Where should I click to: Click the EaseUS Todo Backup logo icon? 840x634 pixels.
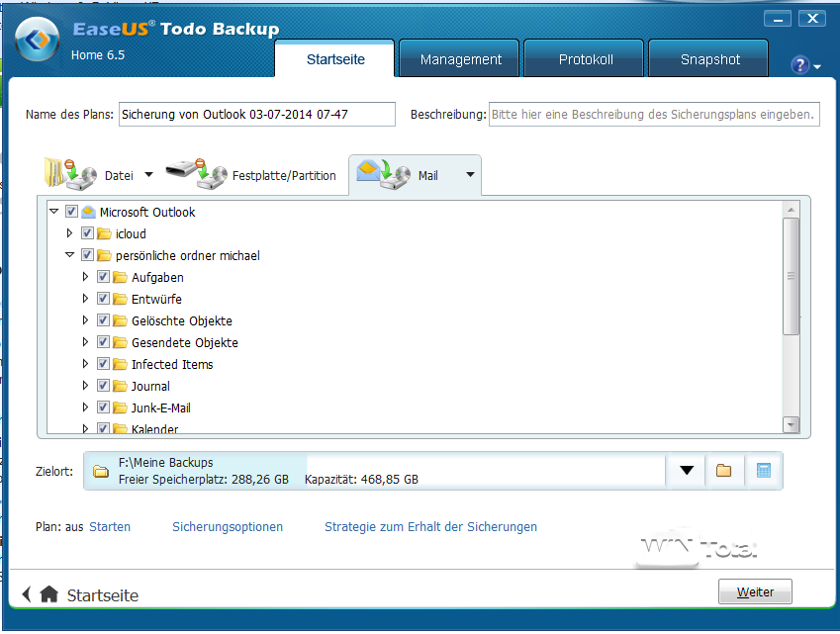37,40
